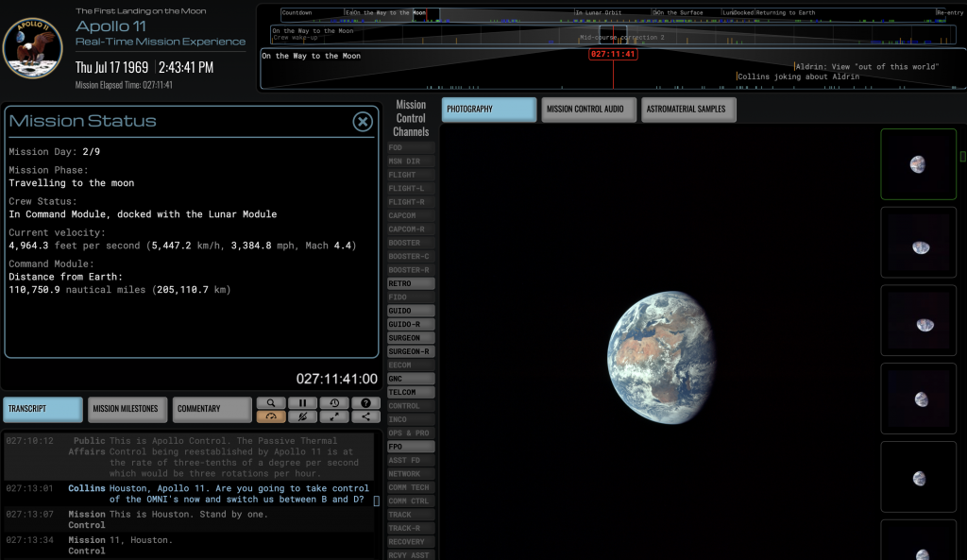Select the GUIDO-R channel
967x560 pixels.
coord(411,325)
